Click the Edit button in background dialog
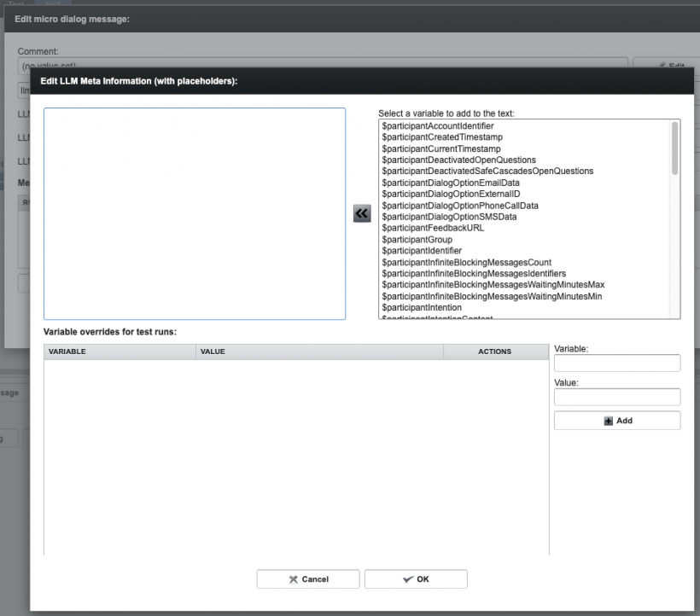The image size is (700, 616). [666, 63]
